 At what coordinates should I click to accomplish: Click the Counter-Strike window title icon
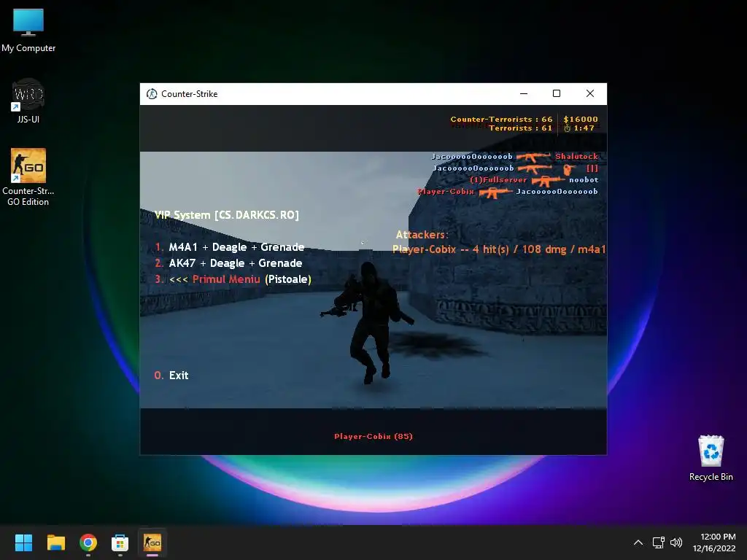pos(152,94)
